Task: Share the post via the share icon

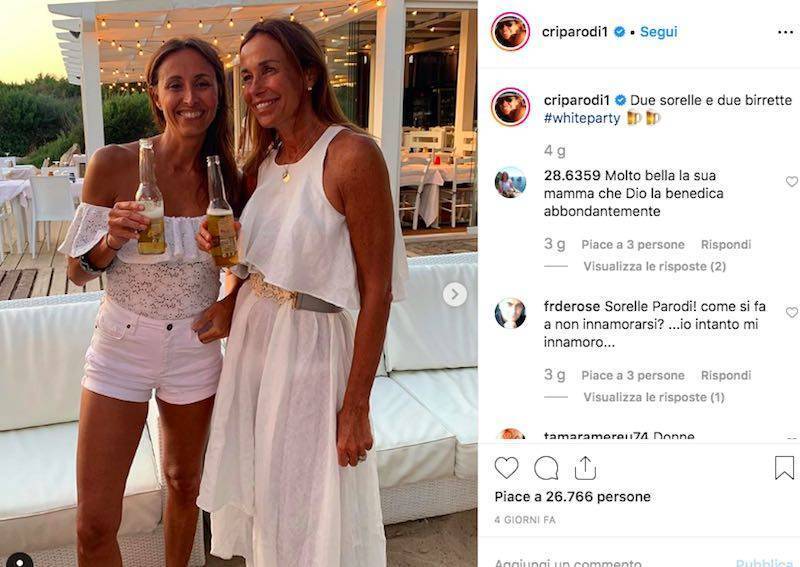Action: click(x=585, y=467)
